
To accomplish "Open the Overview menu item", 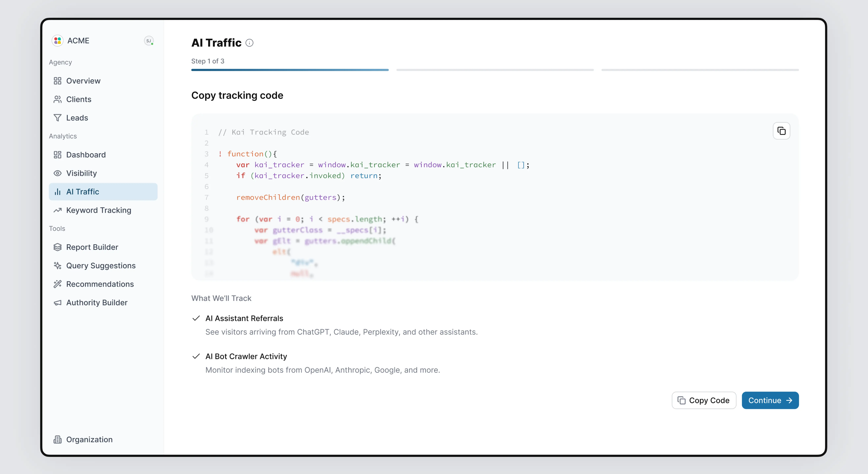I will 83,81.
